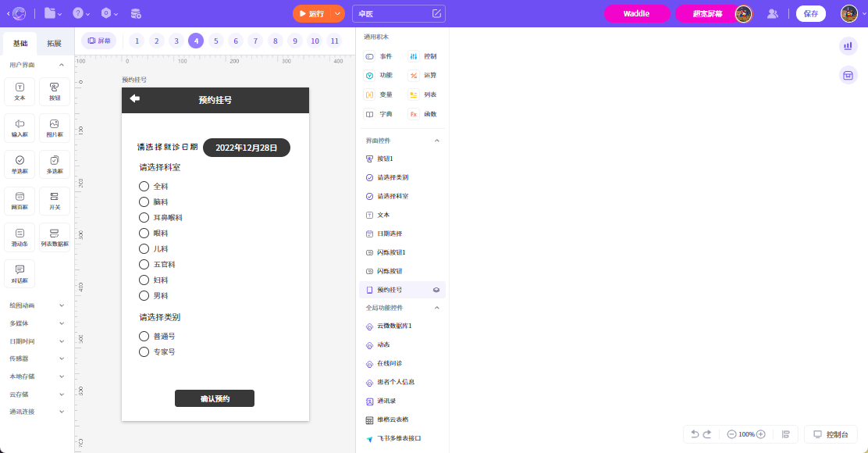Open the 字典 dictionary blocks category
This screenshot has height=453, width=868.
[378, 114]
